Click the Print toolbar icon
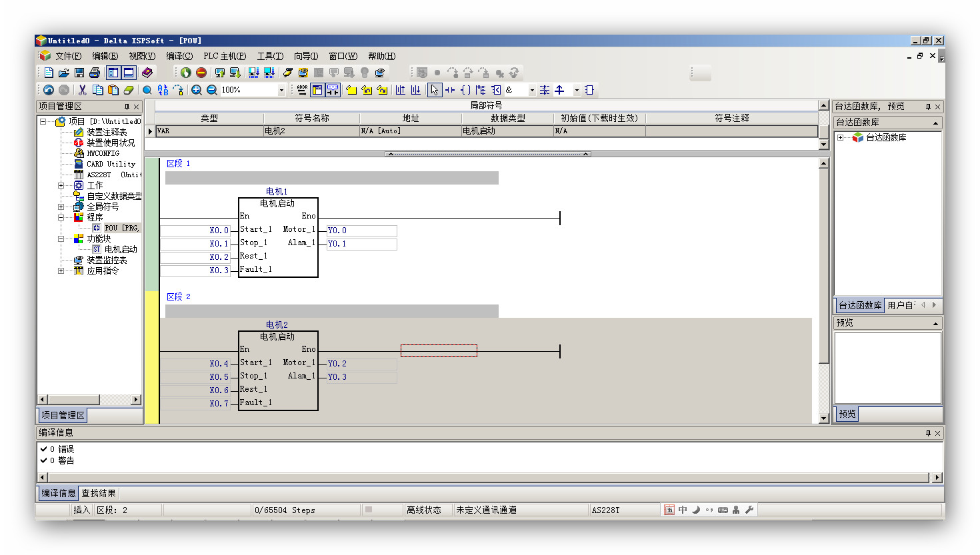 click(95, 73)
